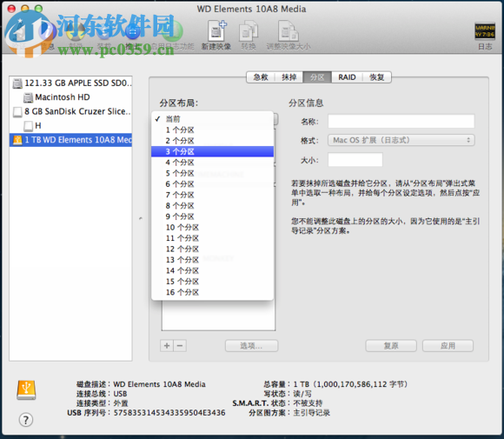This screenshot has height=439, width=504.
Task: Select volume H in the sidebar
Action: click(x=70, y=126)
